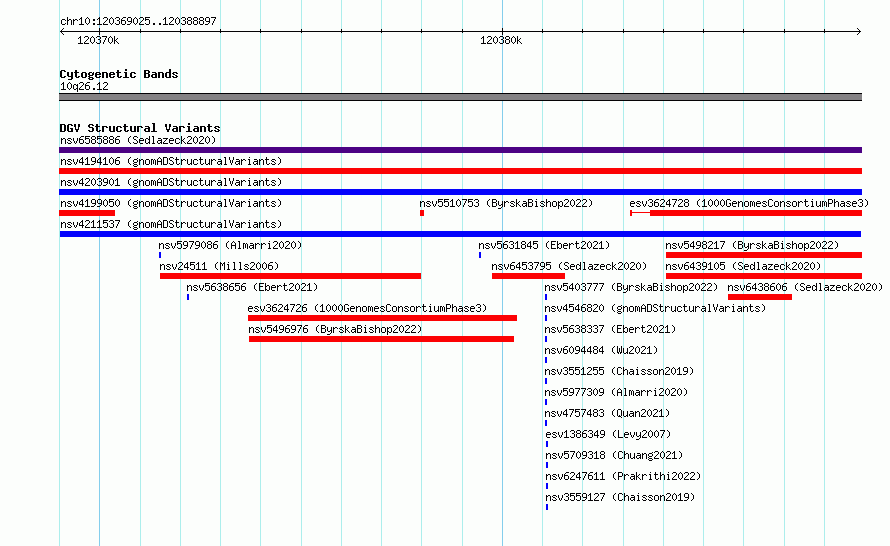Click the 10q26.12 band label
Image resolution: width=890 pixels, height=546 pixels.
point(84,86)
